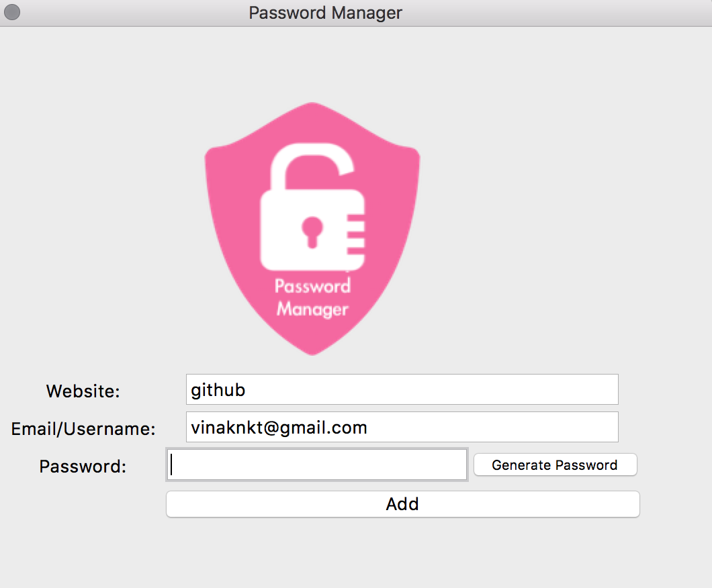Focus the Website input field
This screenshot has height=588, width=712.
402,389
